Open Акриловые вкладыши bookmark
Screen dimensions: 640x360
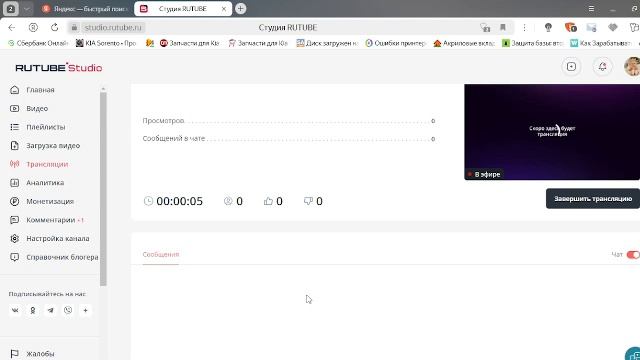(x=464, y=43)
